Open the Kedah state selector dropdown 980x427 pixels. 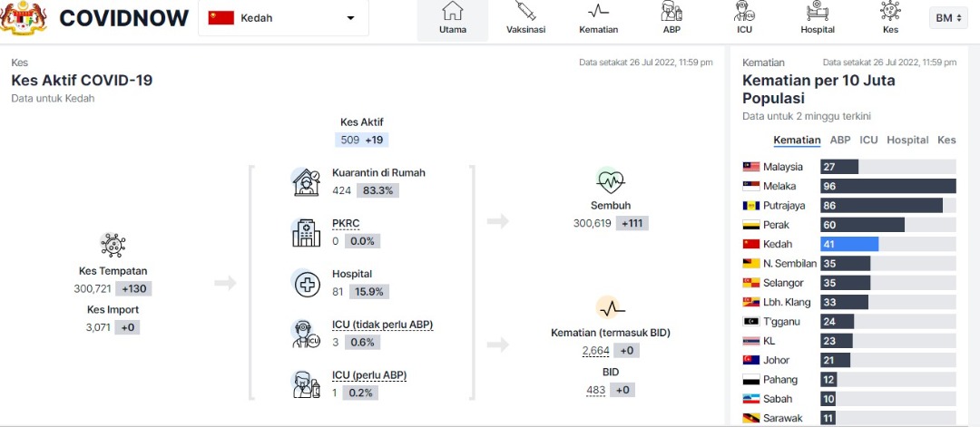(283, 18)
